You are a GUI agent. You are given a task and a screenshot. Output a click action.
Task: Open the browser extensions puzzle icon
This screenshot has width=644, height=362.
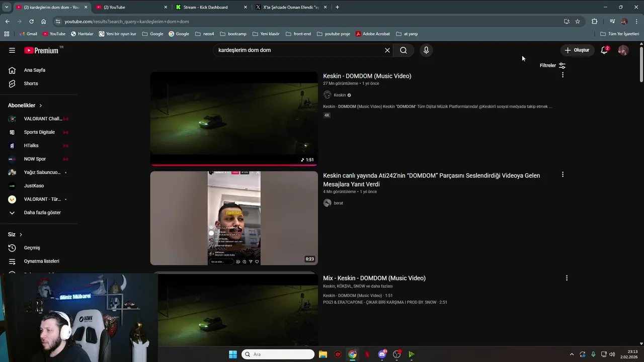[594, 22]
